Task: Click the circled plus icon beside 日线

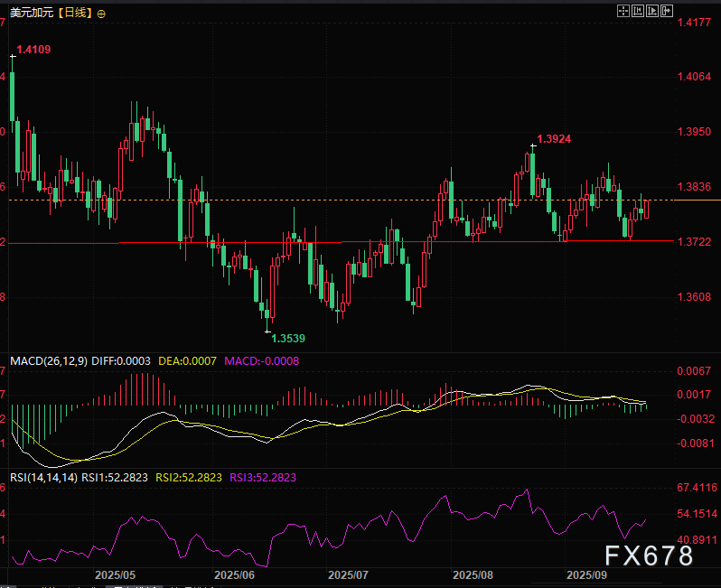Action: (100, 14)
